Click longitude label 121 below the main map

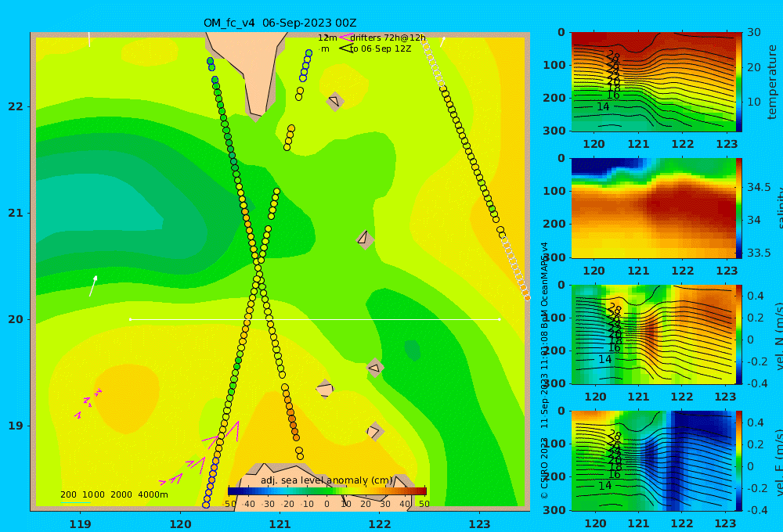[280, 524]
